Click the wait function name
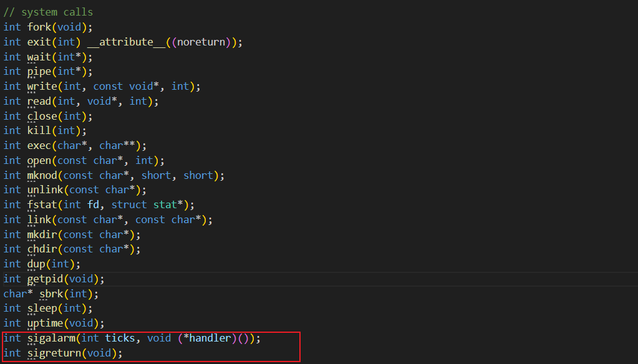This screenshot has width=638, height=364. (x=39, y=57)
